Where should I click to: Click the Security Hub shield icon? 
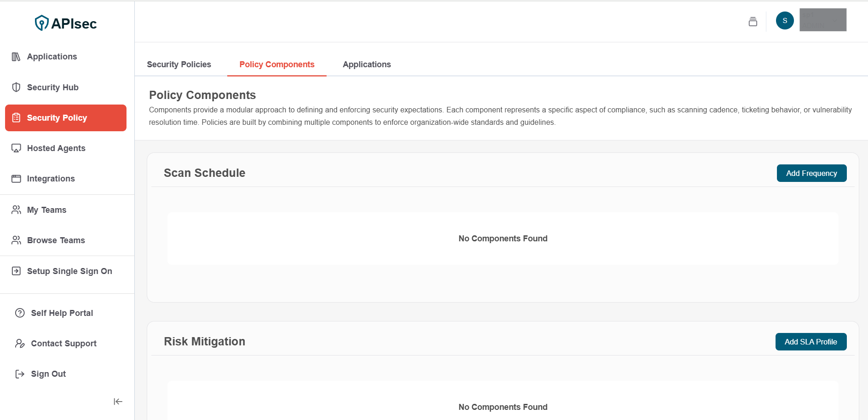(x=16, y=87)
